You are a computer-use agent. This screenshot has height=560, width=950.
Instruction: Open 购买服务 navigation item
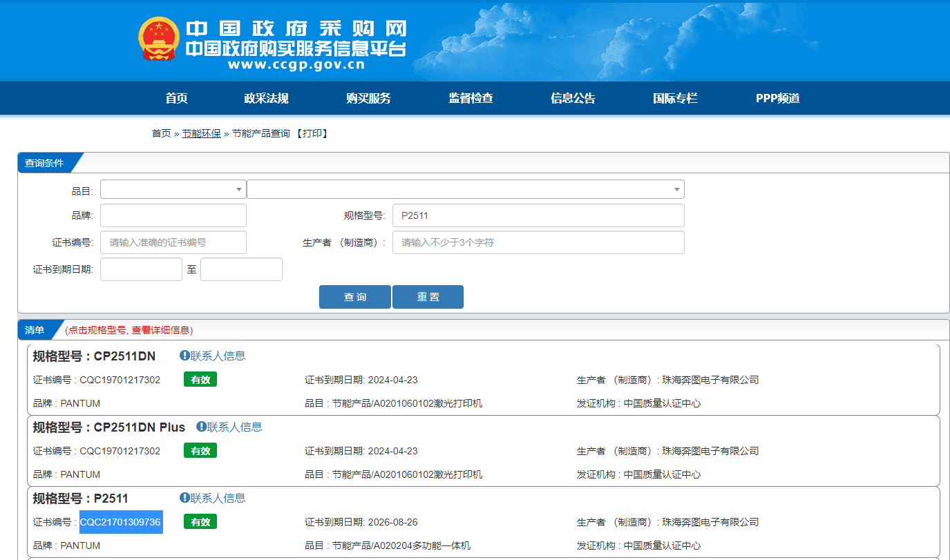[x=368, y=98]
